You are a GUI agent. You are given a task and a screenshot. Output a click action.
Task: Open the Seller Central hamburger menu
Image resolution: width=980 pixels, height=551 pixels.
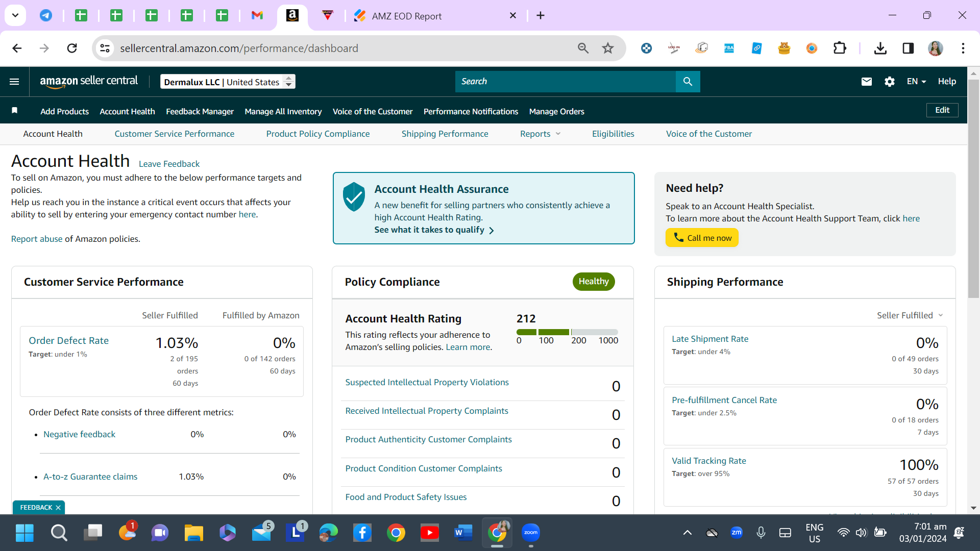tap(14, 82)
